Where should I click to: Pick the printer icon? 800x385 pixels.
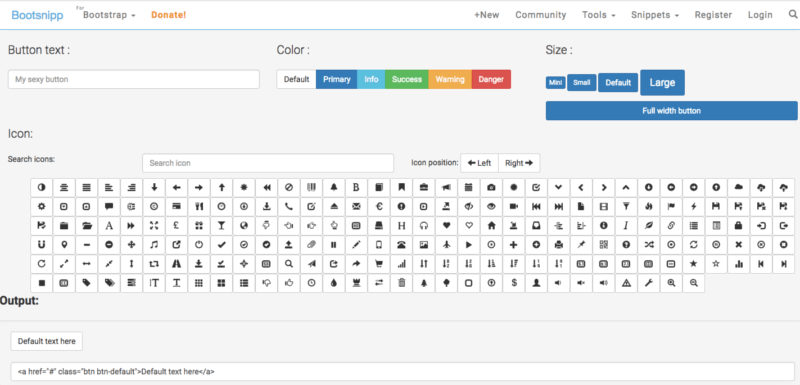pos(558,245)
